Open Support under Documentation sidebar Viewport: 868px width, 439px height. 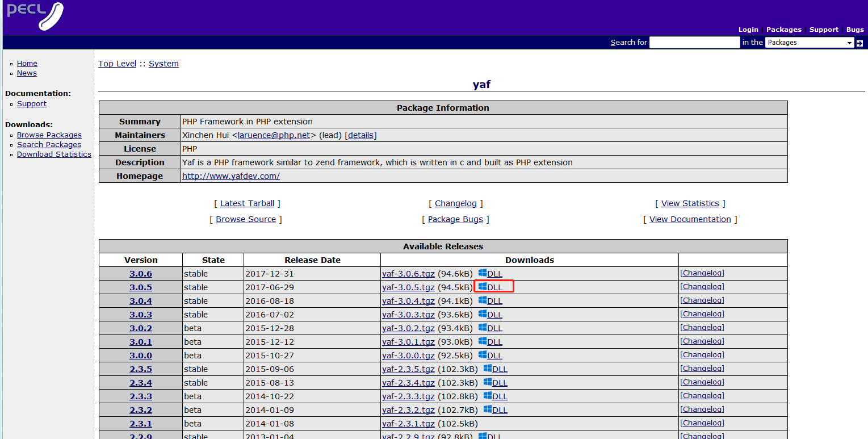pyautogui.click(x=32, y=104)
